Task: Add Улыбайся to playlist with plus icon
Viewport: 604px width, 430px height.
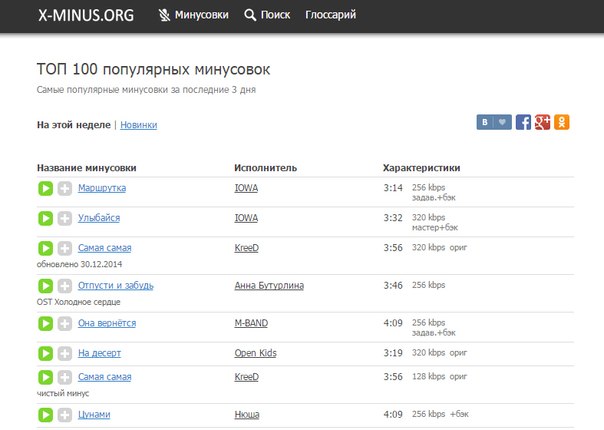Action: coord(65,218)
